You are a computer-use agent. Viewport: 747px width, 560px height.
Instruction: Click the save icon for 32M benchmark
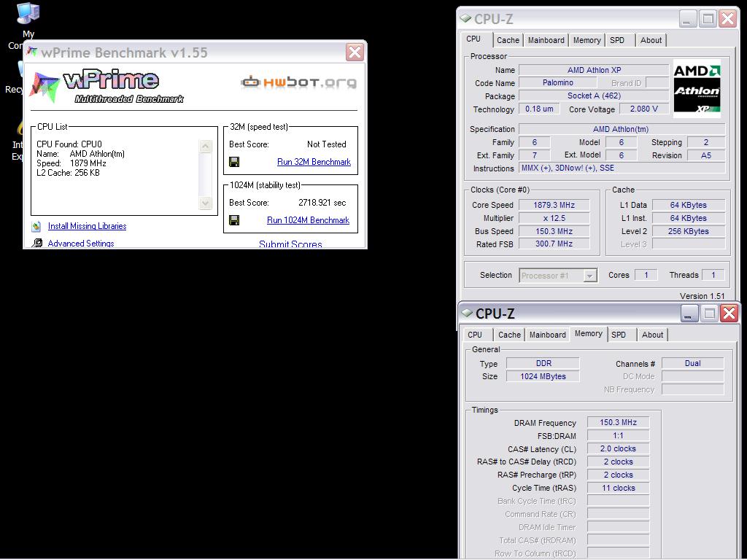click(x=234, y=162)
